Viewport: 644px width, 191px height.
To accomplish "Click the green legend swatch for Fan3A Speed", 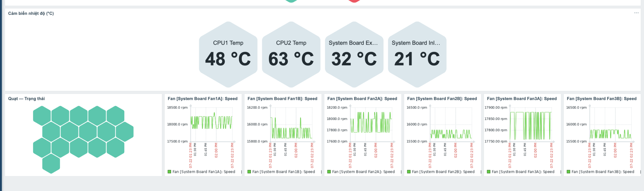I will [x=489, y=172].
